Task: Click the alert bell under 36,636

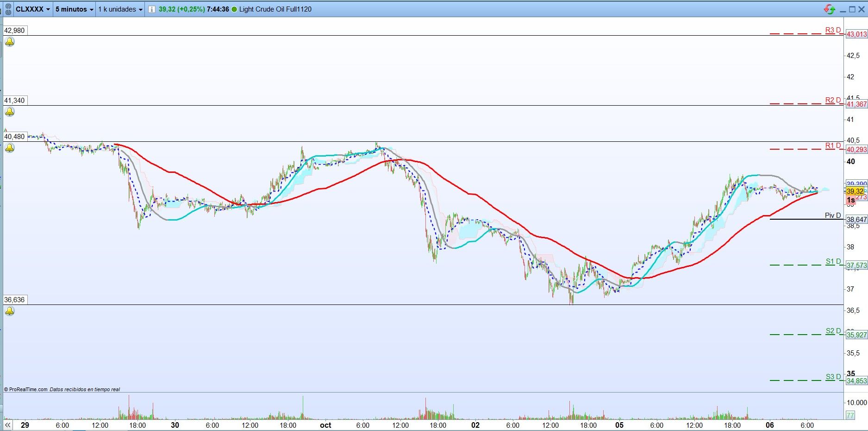Action: 10,311
